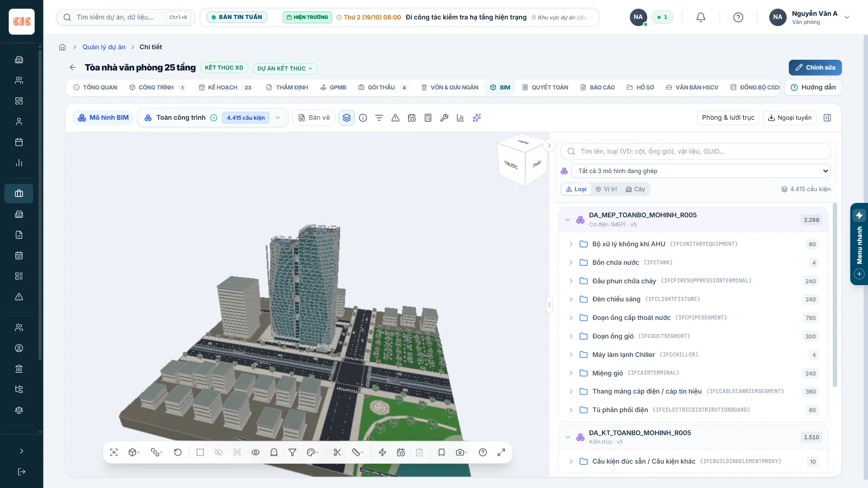Select the filter funnel icon in viewer toolbar
The height and width of the screenshot is (488, 868).
292,452
